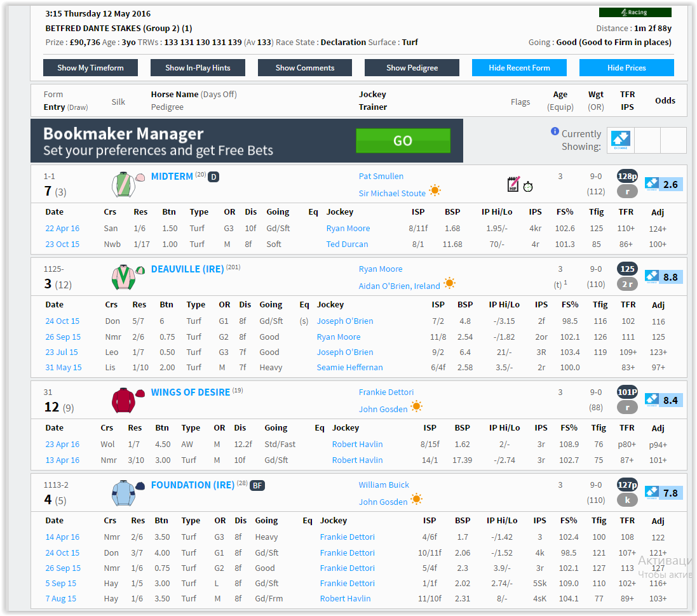
Task: Click Deauville's green and pink silk
Action: (x=123, y=277)
